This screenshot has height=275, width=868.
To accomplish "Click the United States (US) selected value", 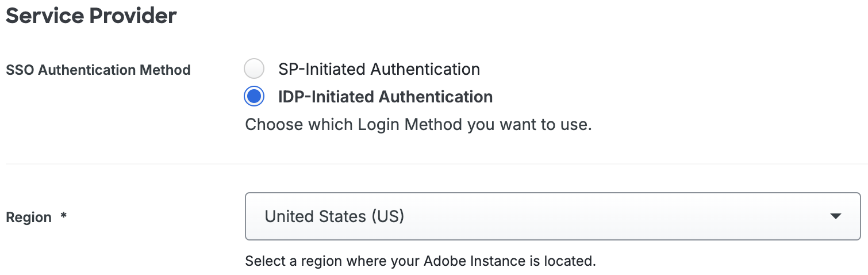I will [334, 216].
